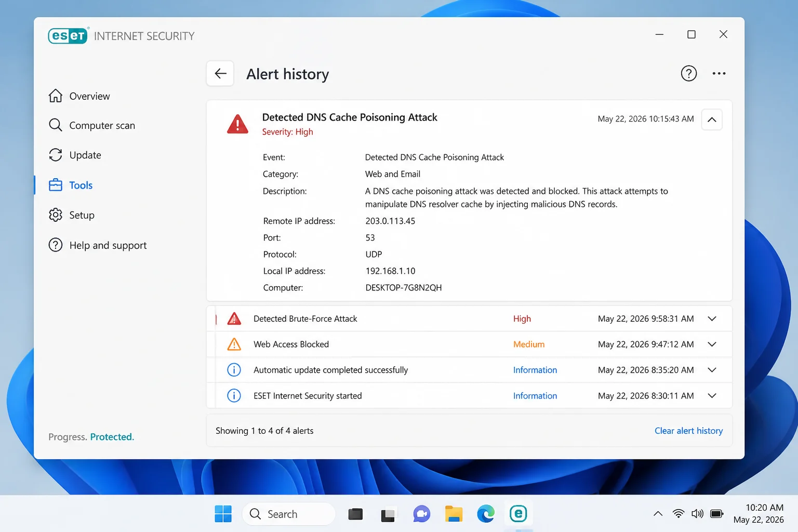Click the volume speaker tray icon

click(x=697, y=514)
